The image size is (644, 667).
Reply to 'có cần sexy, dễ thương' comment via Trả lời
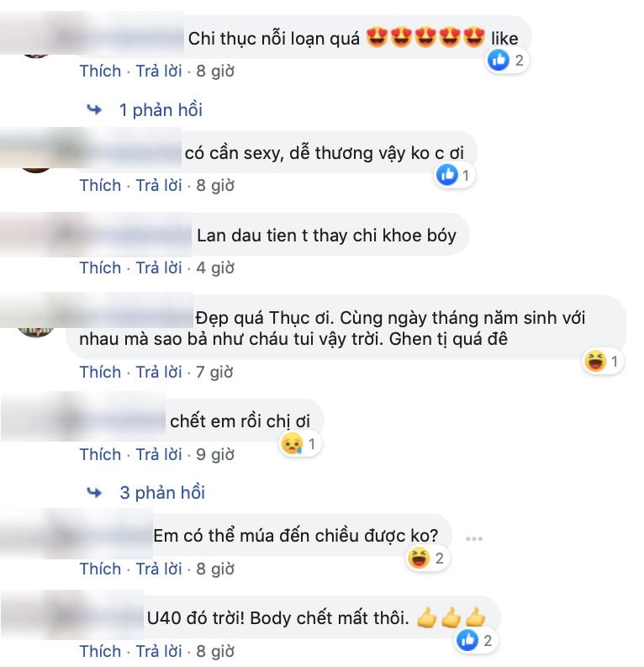tap(159, 185)
